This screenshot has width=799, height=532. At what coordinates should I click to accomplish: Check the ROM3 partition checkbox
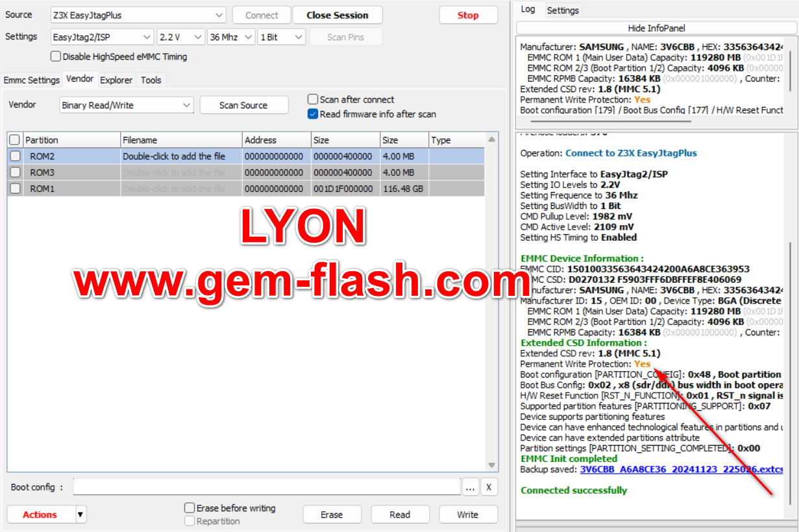(14, 173)
